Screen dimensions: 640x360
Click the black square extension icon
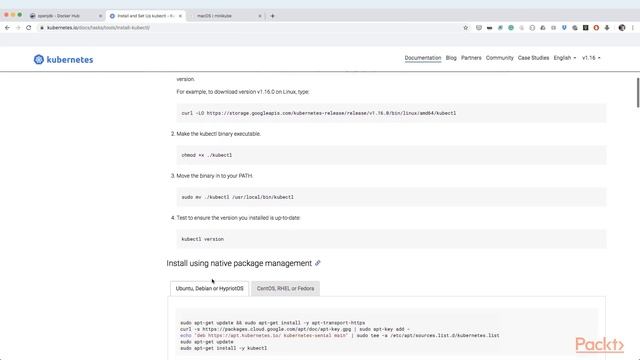point(585,28)
